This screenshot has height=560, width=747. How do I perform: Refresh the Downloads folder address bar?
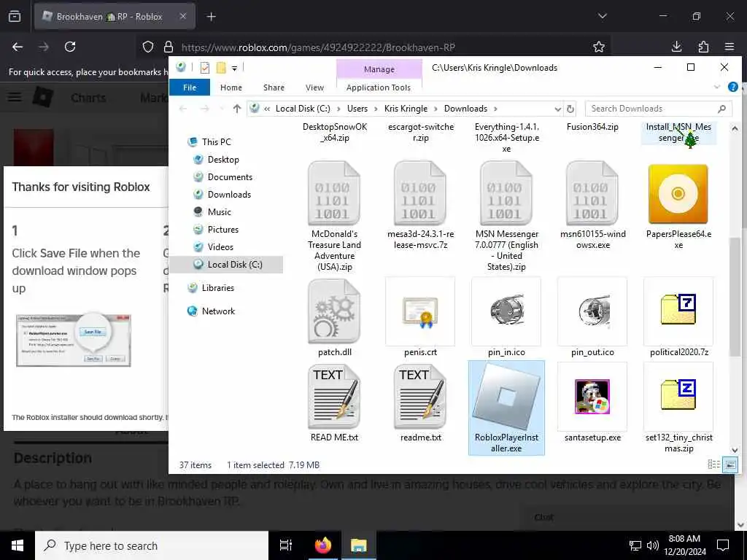(x=570, y=109)
